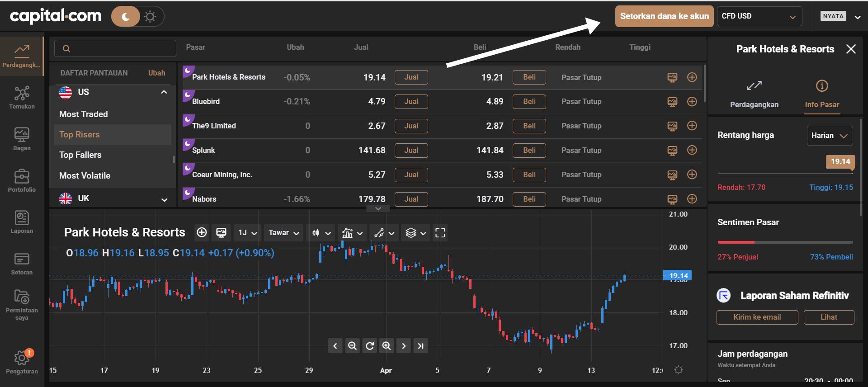
Task: Click Jual button for Splunk
Action: [x=411, y=150]
